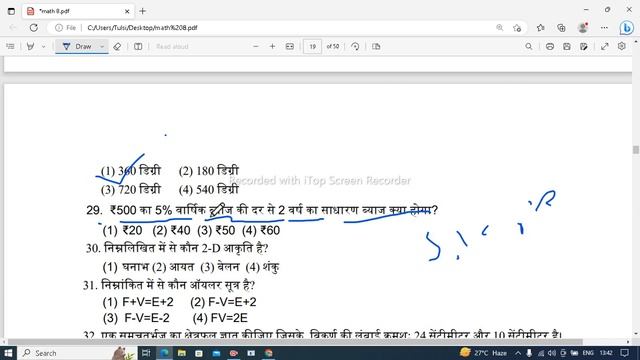The height and width of the screenshot is (360, 640).
Task: Click option (1) F+V=E+2 in question 31
Action: click(138, 302)
